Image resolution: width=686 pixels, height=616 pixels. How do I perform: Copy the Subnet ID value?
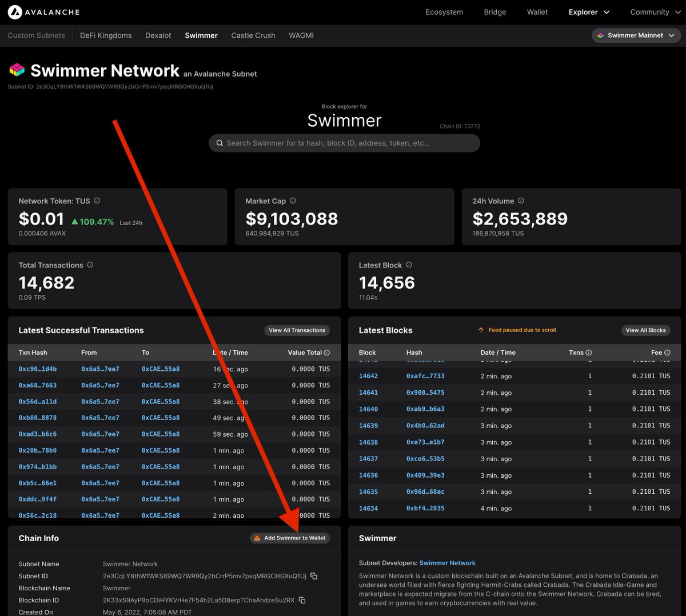point(314,576)
